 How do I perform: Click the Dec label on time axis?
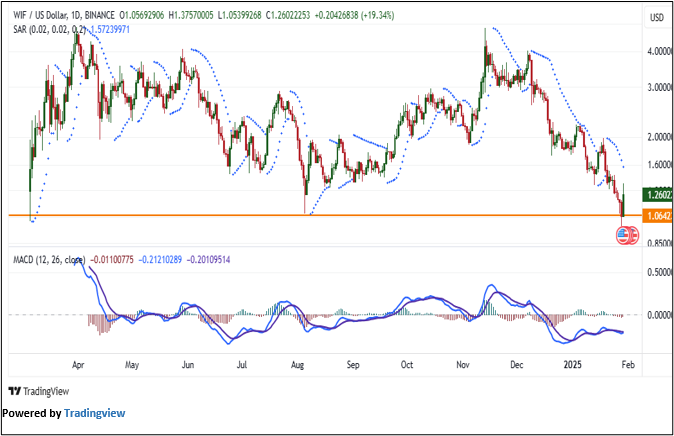point(516,365)
